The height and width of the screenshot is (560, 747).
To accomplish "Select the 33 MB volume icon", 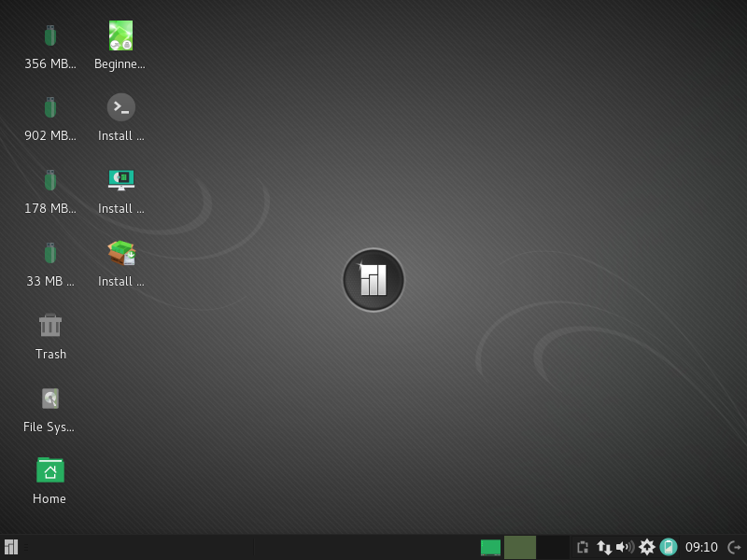I will [x=50, y=253].
